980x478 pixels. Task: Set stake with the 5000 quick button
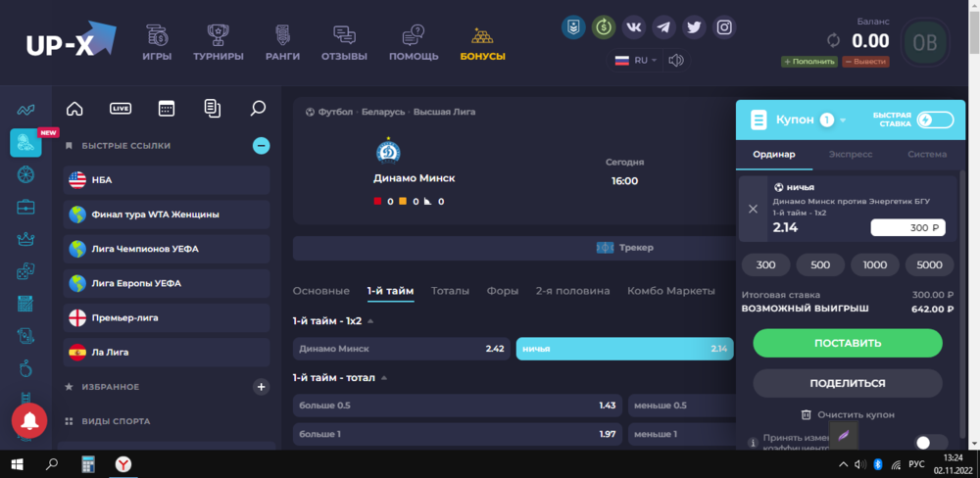[929, 264]
